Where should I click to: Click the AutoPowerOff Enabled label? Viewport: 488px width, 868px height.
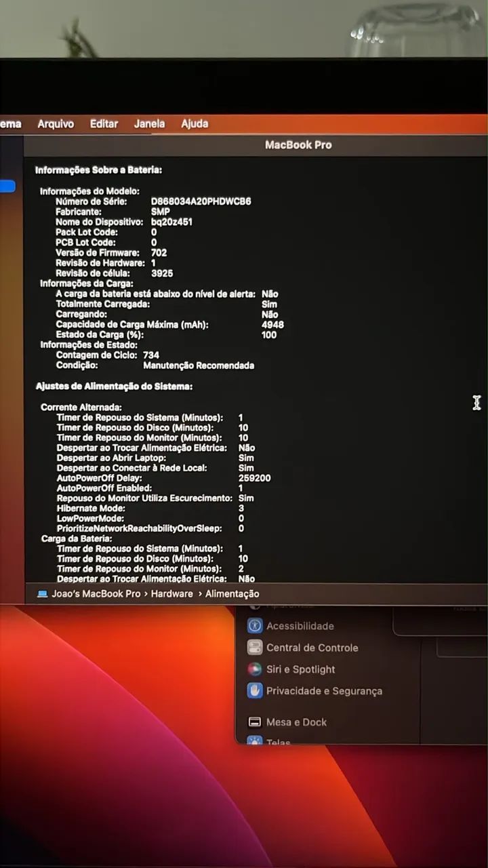pyautogui.click(x=104, y=488)
